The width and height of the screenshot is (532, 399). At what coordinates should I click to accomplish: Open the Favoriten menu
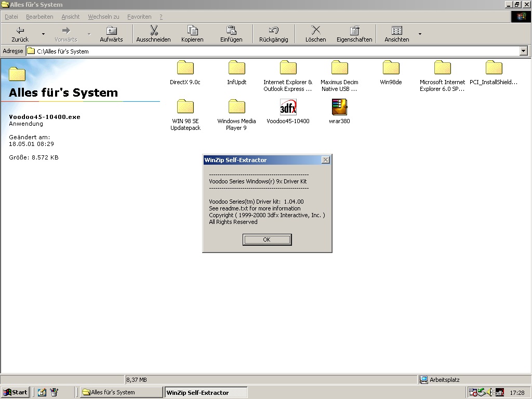click(139, 17)
